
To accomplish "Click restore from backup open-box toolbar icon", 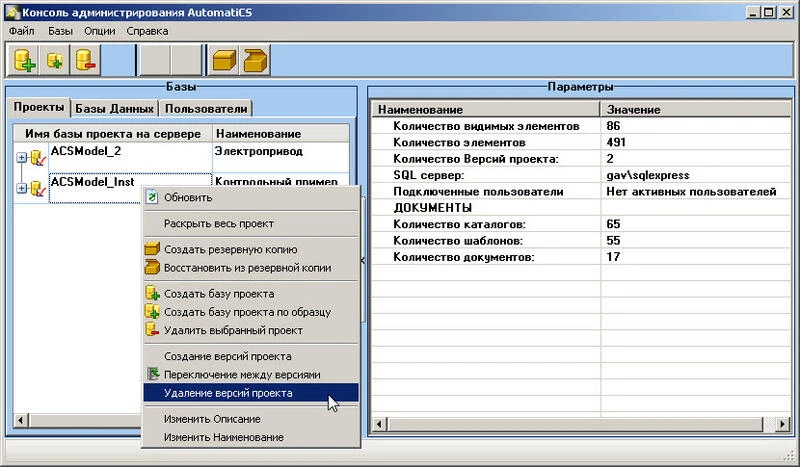I will [255, 60].
